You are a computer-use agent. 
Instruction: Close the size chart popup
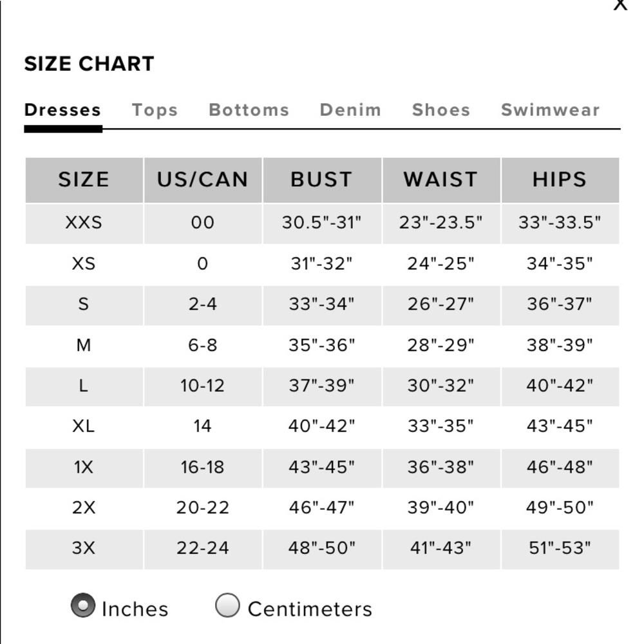620,5
